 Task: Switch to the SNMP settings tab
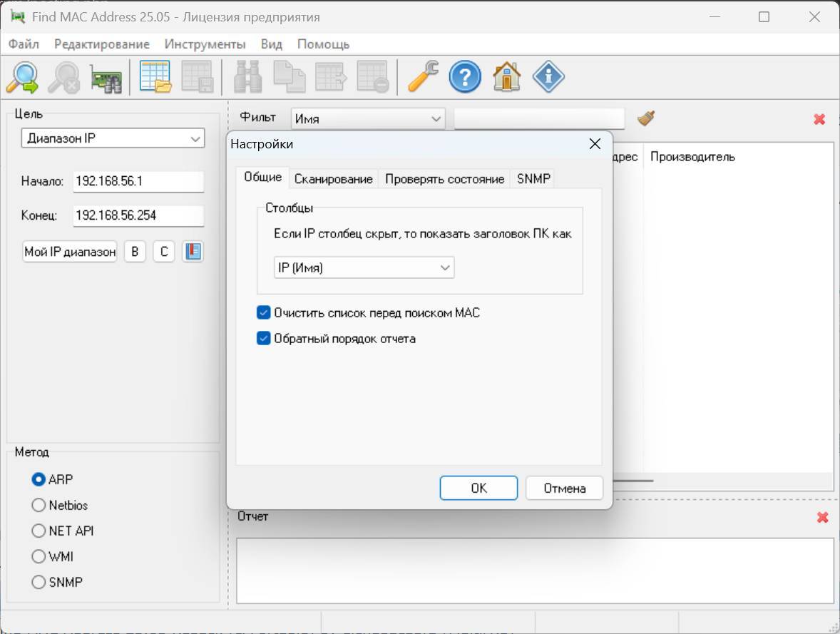click(x=533, y=179)
